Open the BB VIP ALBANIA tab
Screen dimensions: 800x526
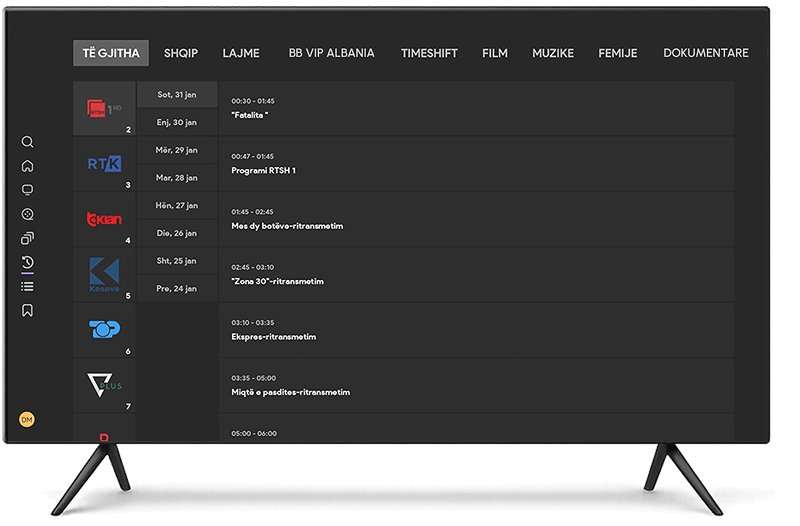point(331,53)
